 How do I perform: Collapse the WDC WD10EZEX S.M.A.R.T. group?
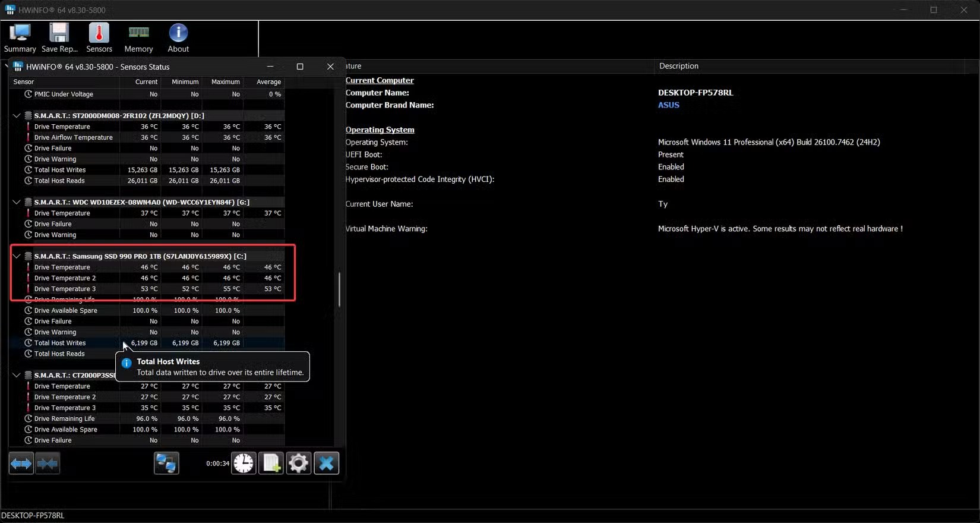tap(17, 202)
